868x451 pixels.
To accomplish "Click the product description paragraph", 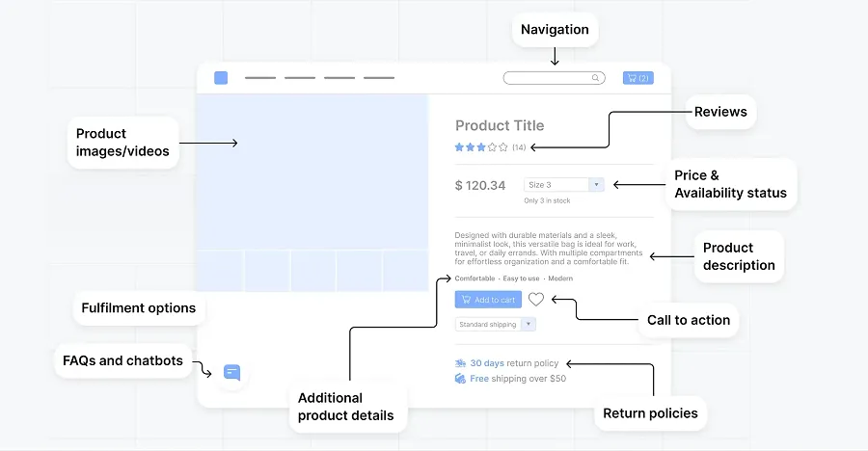I will 549,249.
